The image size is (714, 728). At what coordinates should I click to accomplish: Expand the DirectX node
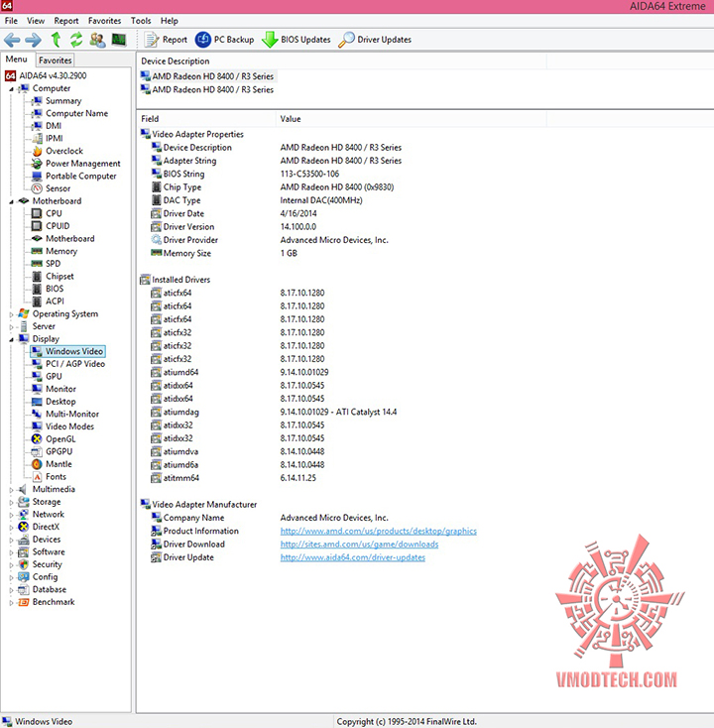[x=12, y=528]
